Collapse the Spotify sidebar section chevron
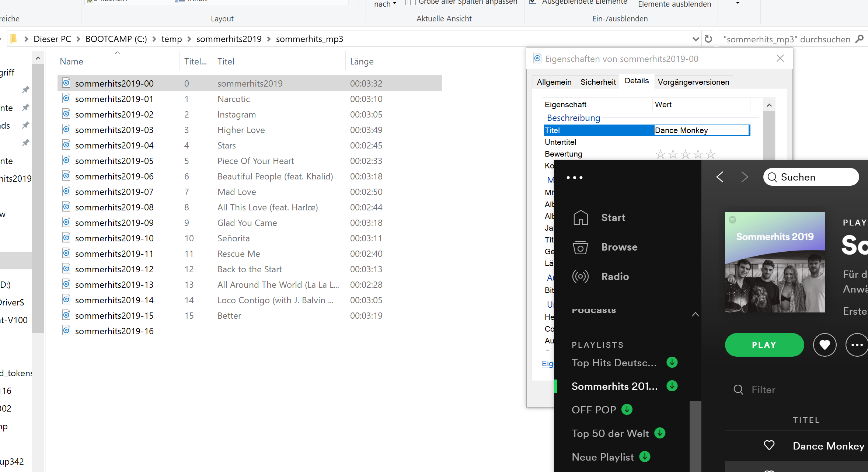Viewport: 868px width, 472px height. [x=695, y=314]
